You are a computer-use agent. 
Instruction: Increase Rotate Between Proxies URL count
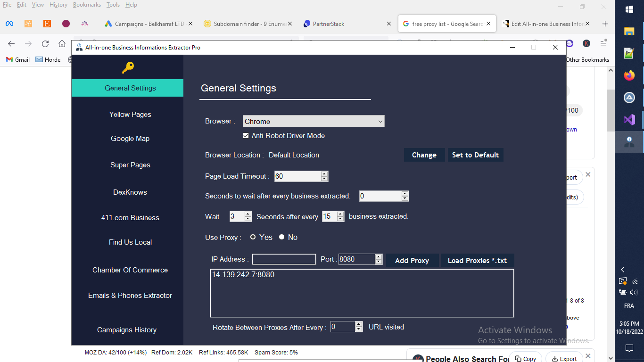tap(359, 324)
